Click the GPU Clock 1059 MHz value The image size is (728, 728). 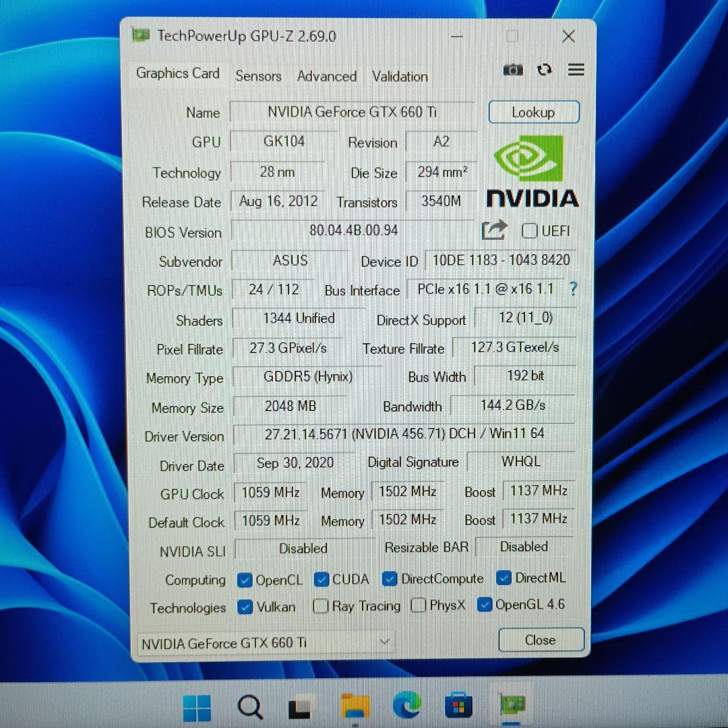tap(271, 491)
